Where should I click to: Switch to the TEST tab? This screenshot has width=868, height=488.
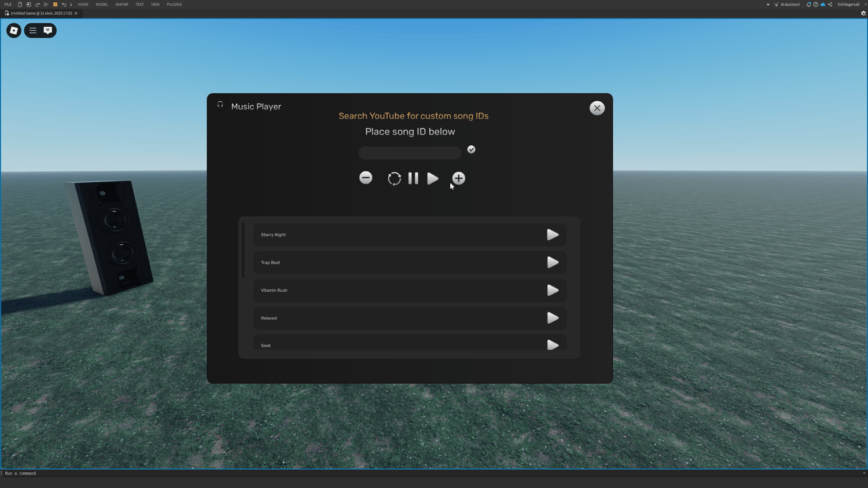click(x=139, y=5)
